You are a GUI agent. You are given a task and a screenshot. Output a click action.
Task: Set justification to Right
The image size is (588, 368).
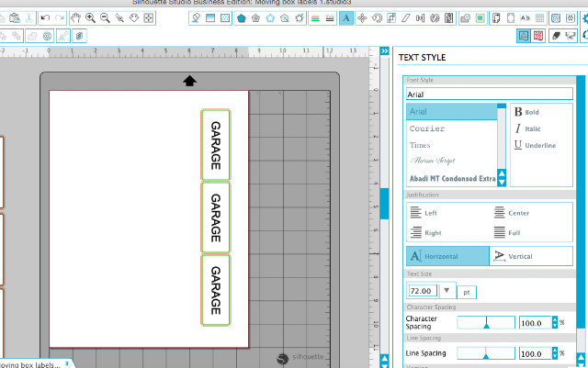click(425, 232)
